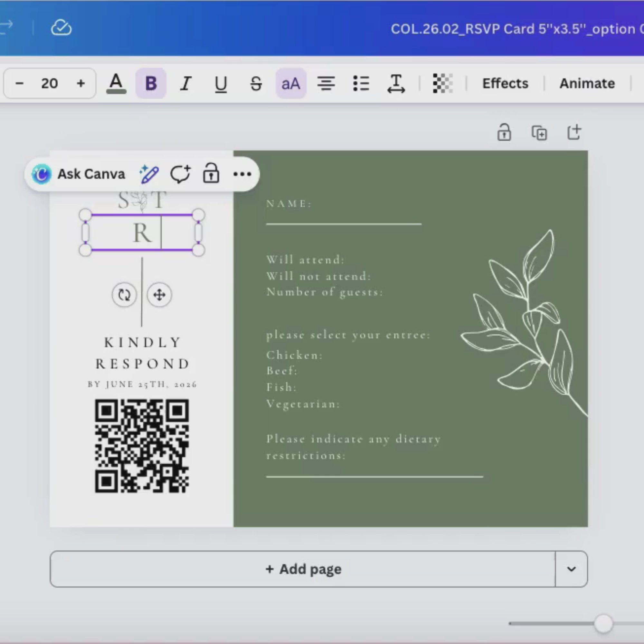Toggle italic formatting
The height and width of the screenshot is (644, 644).
(186, 83)
